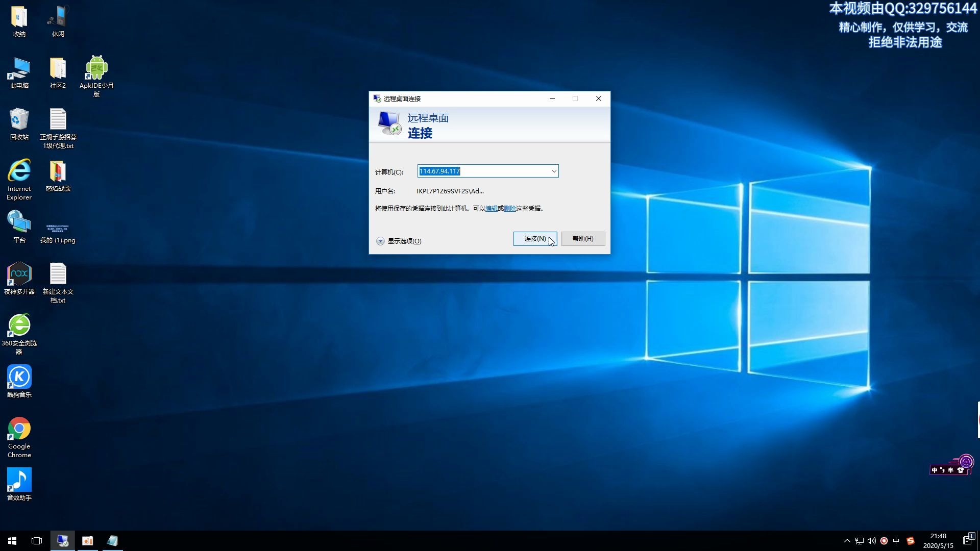Click the edit (编辑) credentials link
The image size is (980, 551).
pyautogui.click(x=491, y=209)
